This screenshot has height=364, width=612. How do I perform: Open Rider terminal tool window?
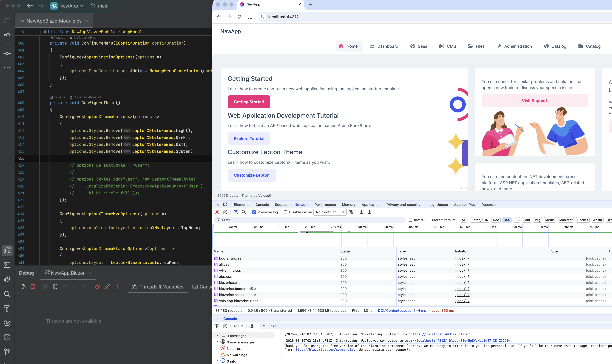[x=7, y=265]
